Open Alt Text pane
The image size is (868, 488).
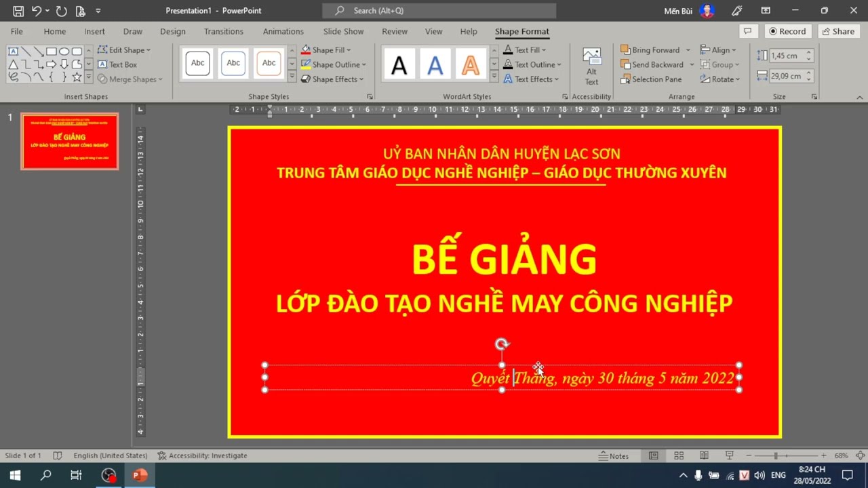(591, 66)
